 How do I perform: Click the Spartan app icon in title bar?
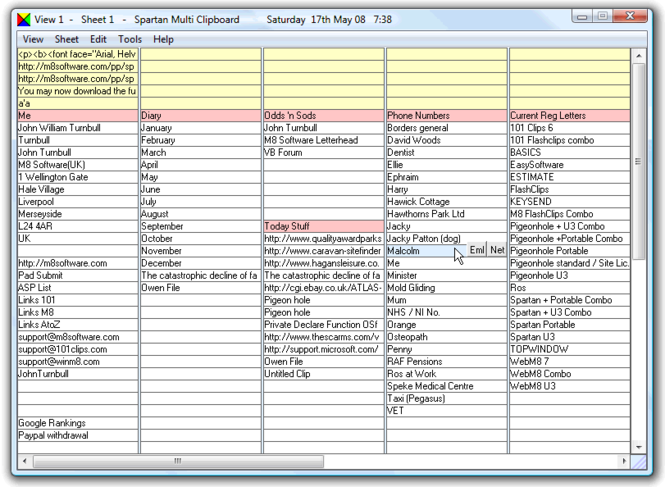click(24, 20)
